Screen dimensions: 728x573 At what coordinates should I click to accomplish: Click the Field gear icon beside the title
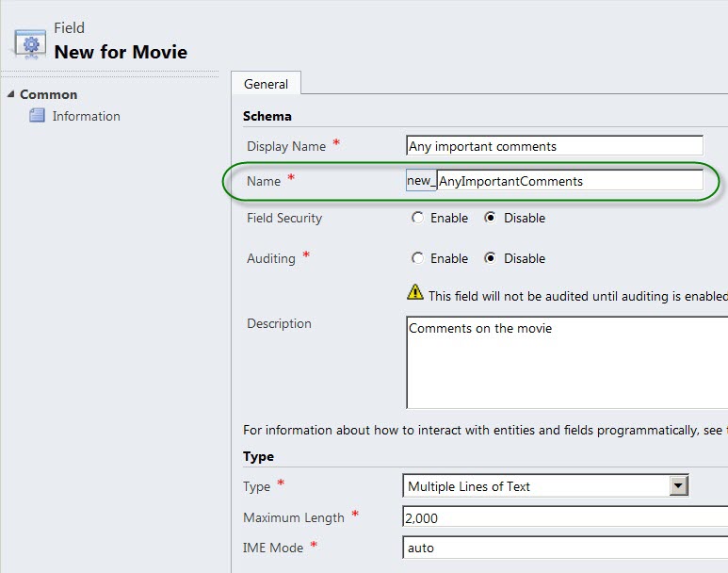31,44
